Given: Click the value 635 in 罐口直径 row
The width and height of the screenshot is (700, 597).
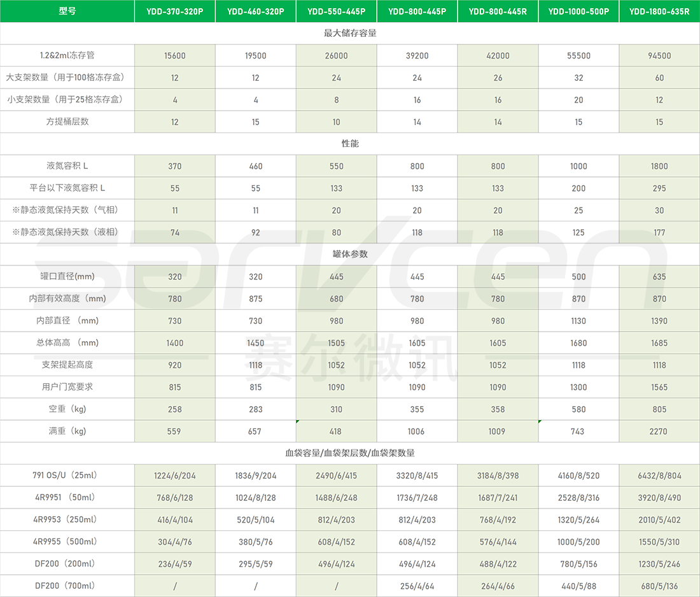Looking at the screenshot, I should 659,277.
